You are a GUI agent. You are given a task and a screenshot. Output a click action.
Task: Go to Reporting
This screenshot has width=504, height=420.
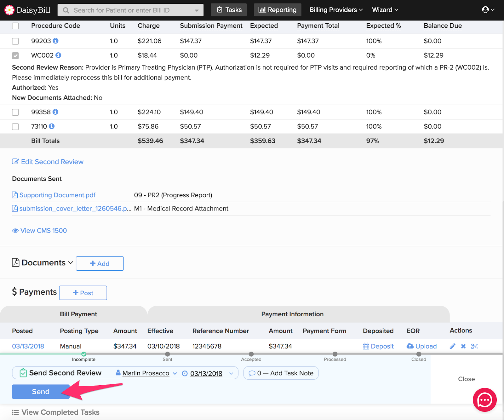tap(278, 10)
